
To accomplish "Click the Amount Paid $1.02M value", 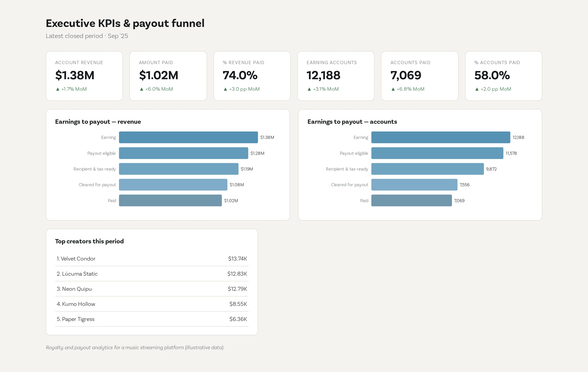I will [158, 75].
